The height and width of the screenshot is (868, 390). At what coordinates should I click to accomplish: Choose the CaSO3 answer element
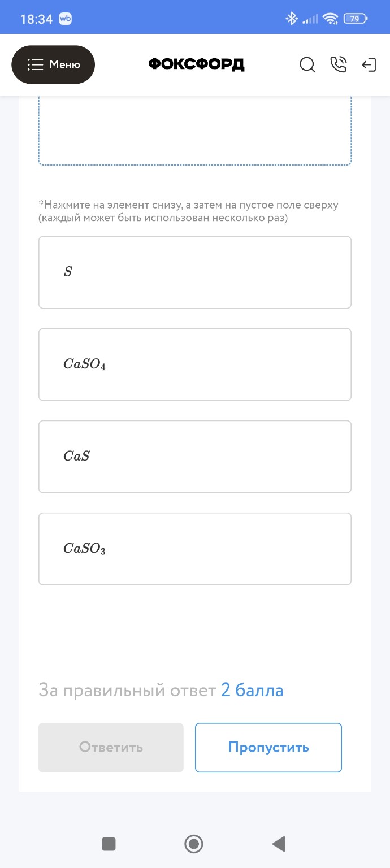pyautogui.click(x=194, y=549)
